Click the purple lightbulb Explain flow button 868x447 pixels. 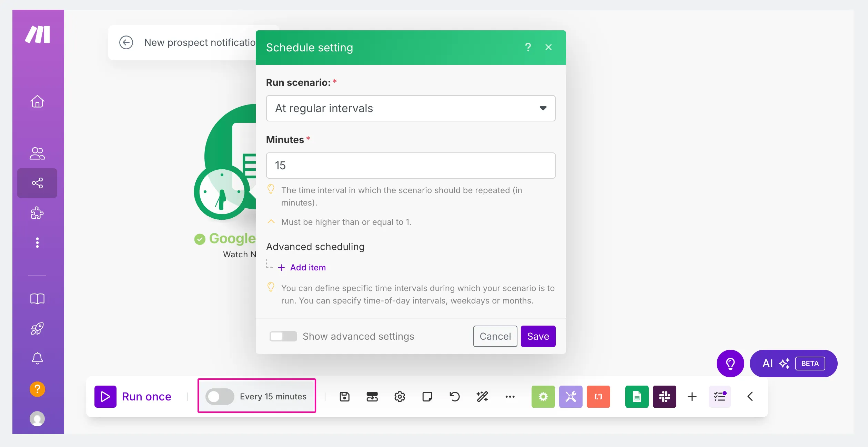tap(730, 364)
